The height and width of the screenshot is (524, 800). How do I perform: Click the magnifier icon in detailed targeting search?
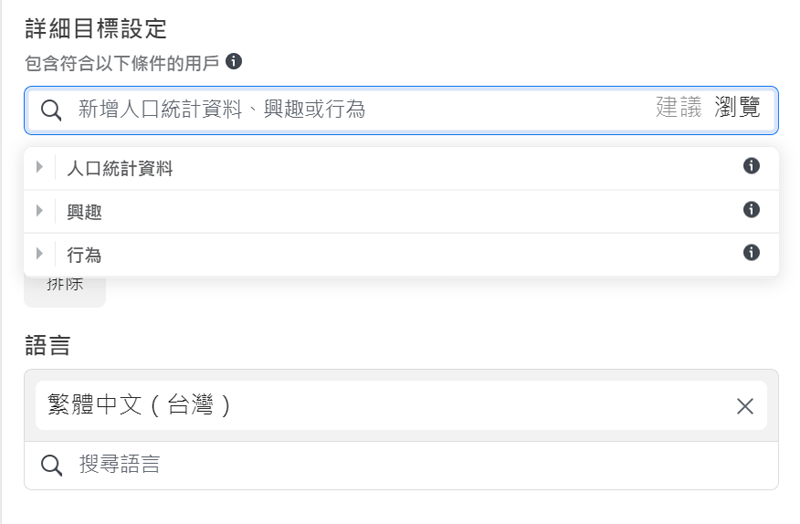51,109
